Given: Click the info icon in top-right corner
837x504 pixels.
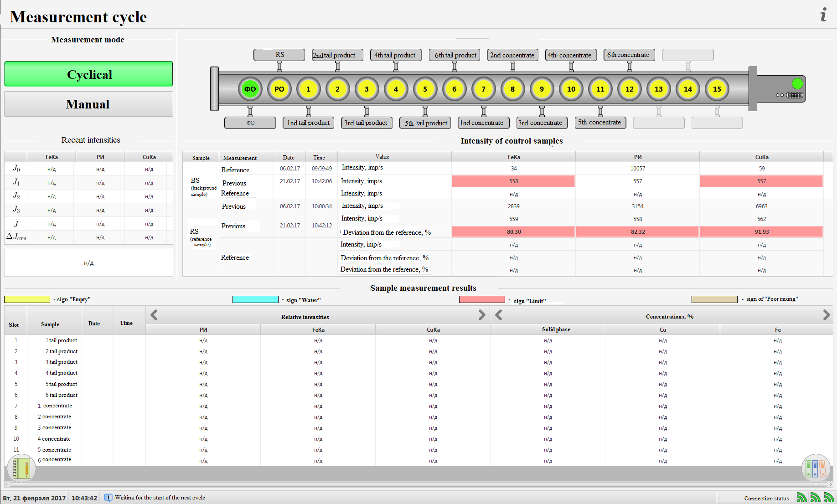Looking at the screenshot, I should 823,15.
